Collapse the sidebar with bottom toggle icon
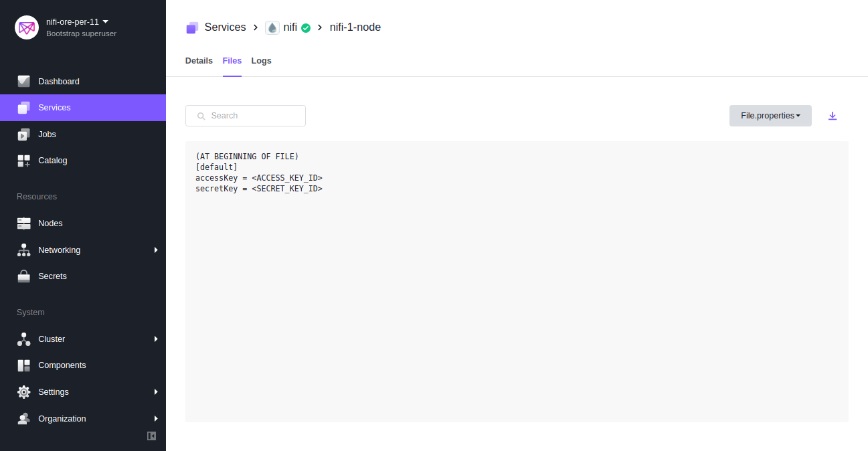The height and width of the screenshot is (451, 868). coord(151,436)
